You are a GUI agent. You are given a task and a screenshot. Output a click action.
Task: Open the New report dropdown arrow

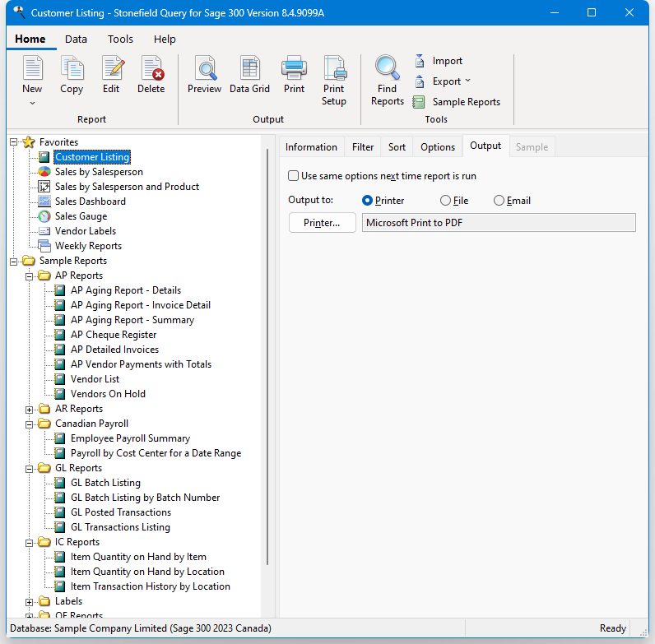pyautogui.click(x=33, y=103)
